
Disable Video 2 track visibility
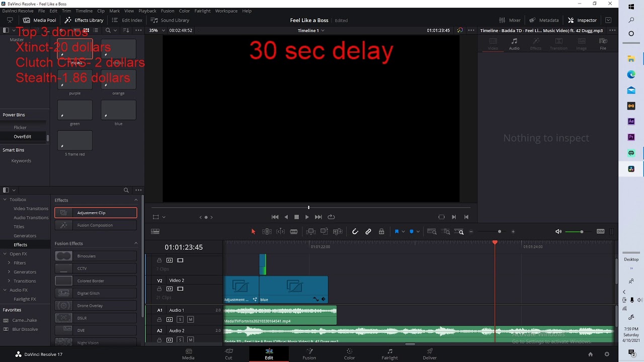coord(180,289)
